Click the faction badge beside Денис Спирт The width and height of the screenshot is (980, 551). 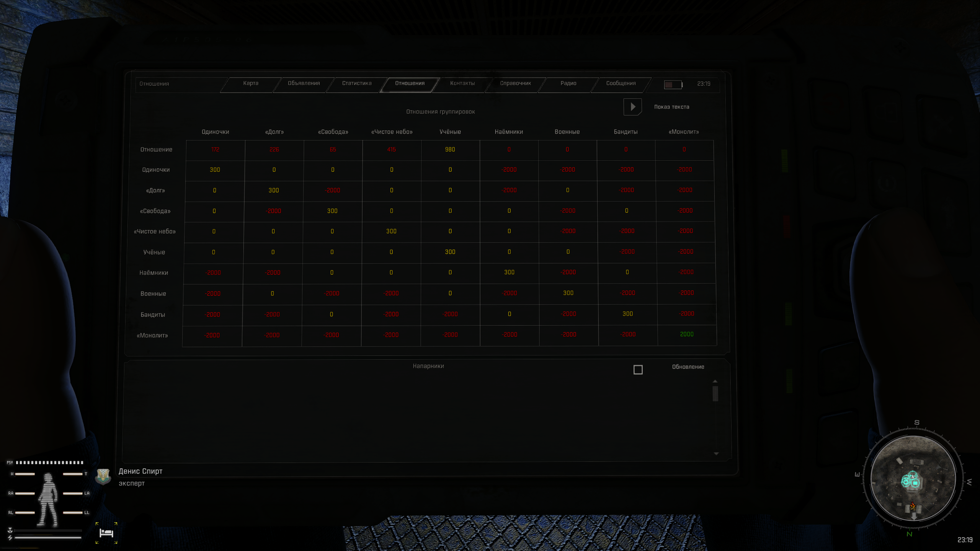(103, 476)
